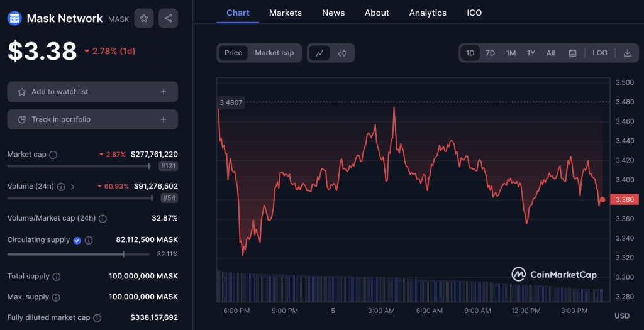Click fully diluted value $338,157,692

point(154,317)
